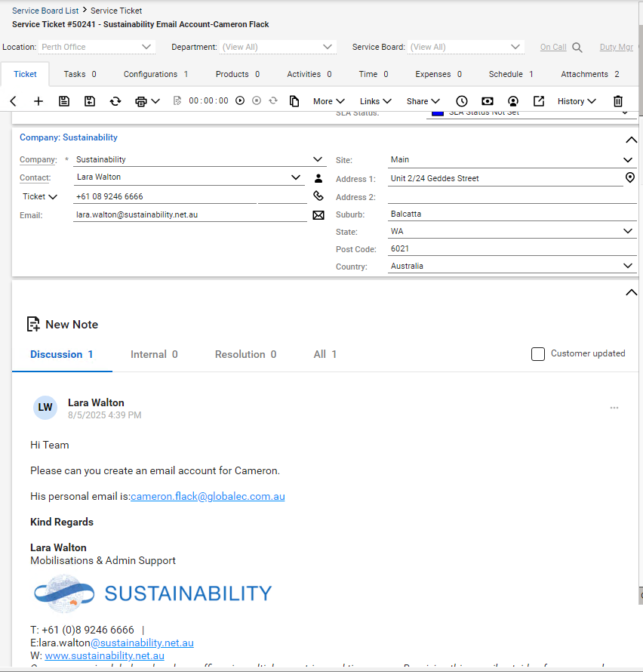The height and width of the screenshot is (672, 643).
Task: Open the Share dropdown menu
Action: pos(423,101)
